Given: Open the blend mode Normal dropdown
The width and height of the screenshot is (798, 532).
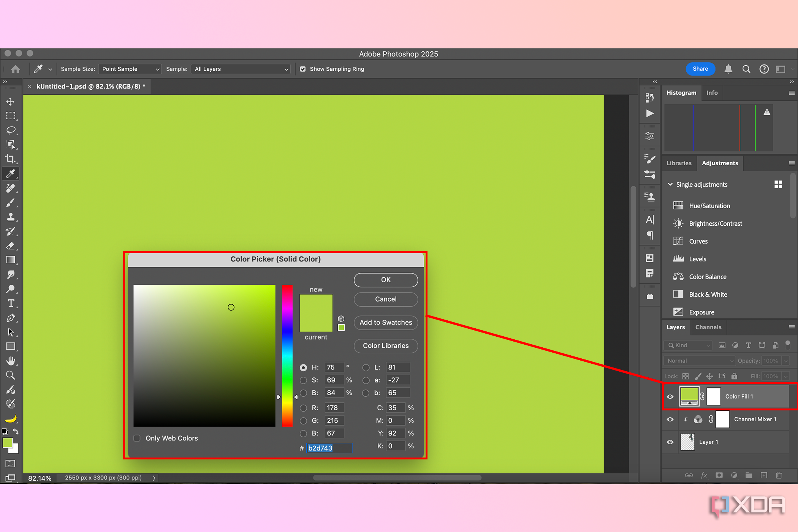Looking at the screenshot, I should [700, 361].
